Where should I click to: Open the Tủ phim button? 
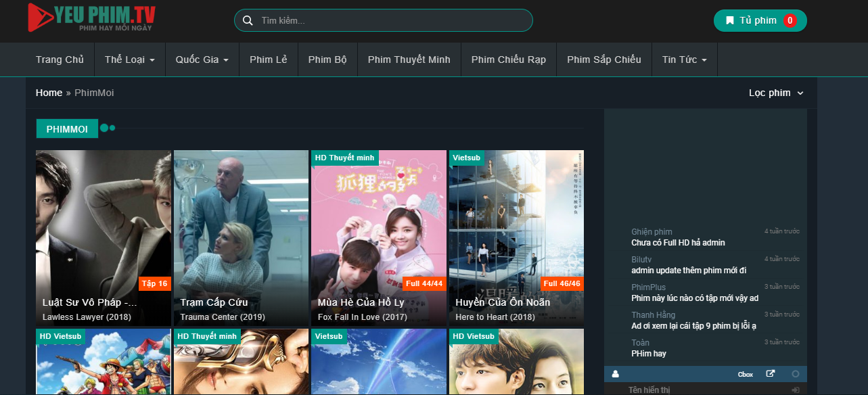(x=760, y=20)
